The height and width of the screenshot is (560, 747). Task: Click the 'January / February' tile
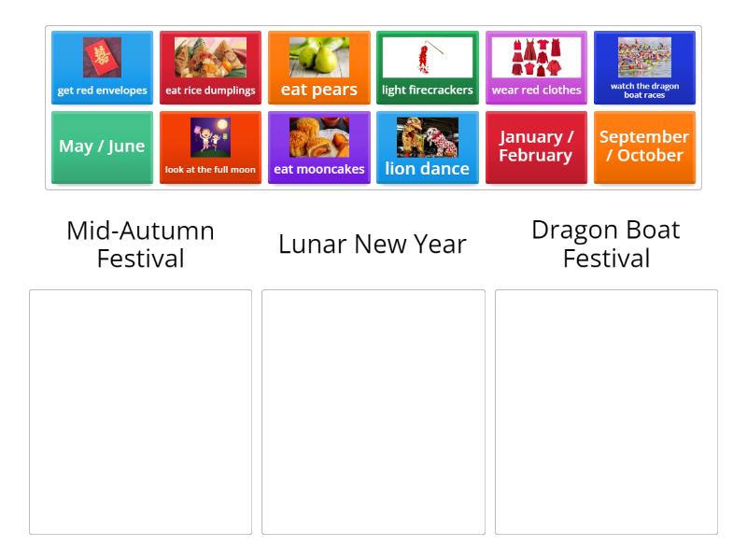(536, 147)
